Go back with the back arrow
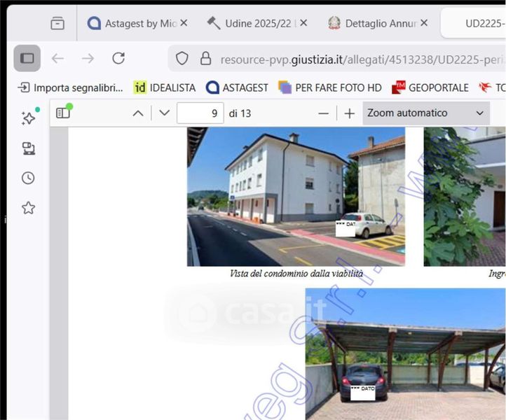 pyautogui.click(x=57, y=58)
